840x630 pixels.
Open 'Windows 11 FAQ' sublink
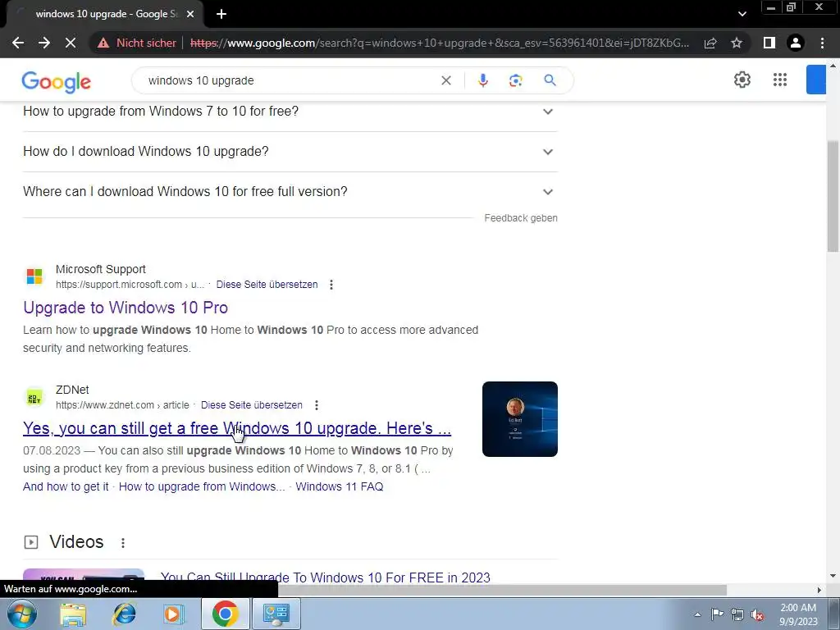pyautogui.click(x=339, y=486)
